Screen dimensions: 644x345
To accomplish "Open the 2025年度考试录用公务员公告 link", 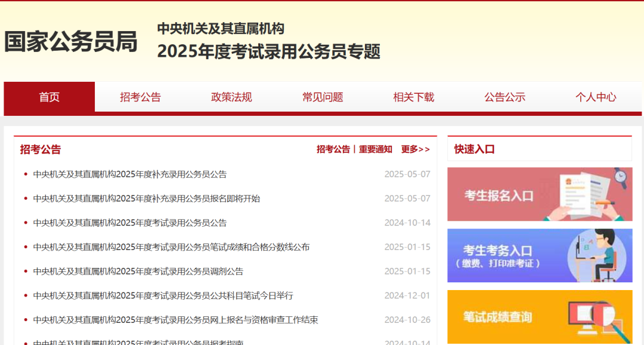I will [x=130, y=223].
